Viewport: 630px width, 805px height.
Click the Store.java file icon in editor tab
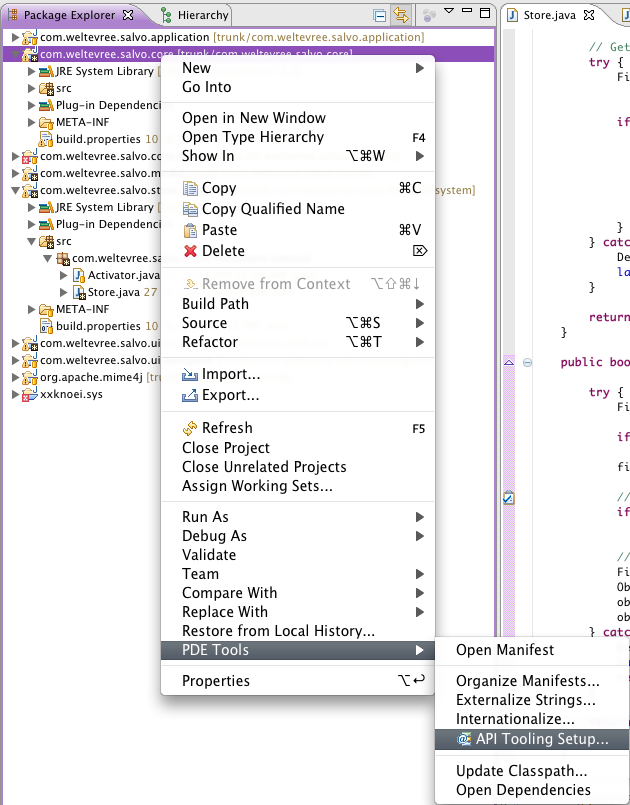point(512,15)
